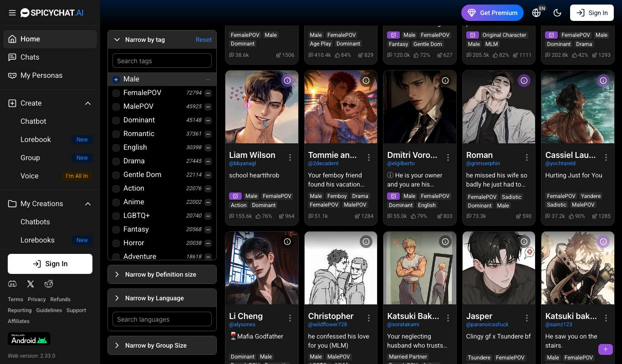This screenshot has height=364, width=622.
Task: Exclude Romantic tag with minus icon
Action: point(208,134)
